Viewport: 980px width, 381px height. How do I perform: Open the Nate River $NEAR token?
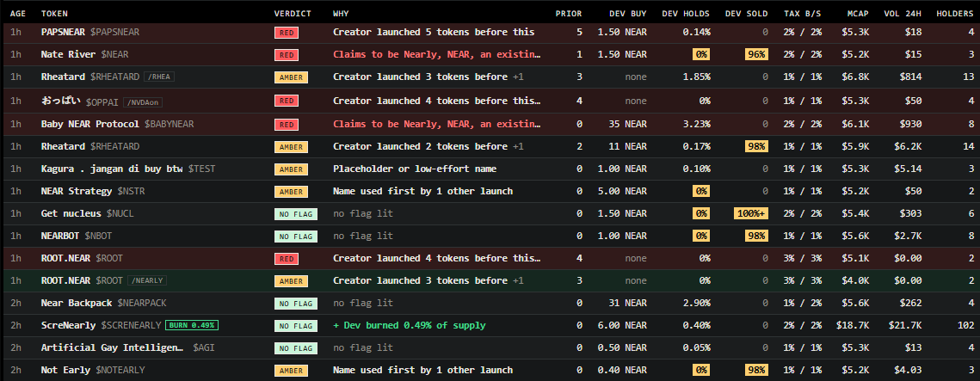click(x=84, y=54)
